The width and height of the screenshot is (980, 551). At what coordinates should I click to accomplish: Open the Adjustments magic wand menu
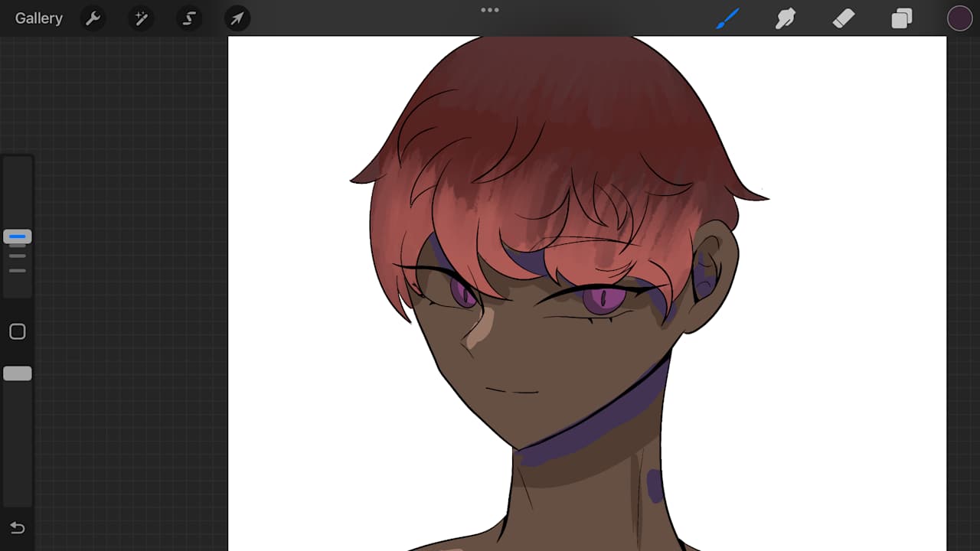[x=141, y=18]
